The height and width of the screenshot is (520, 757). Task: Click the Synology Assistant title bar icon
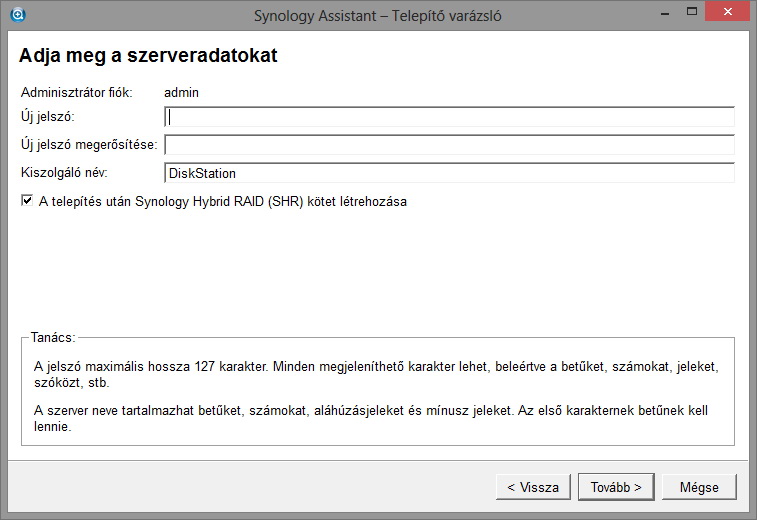coord(18,15)
